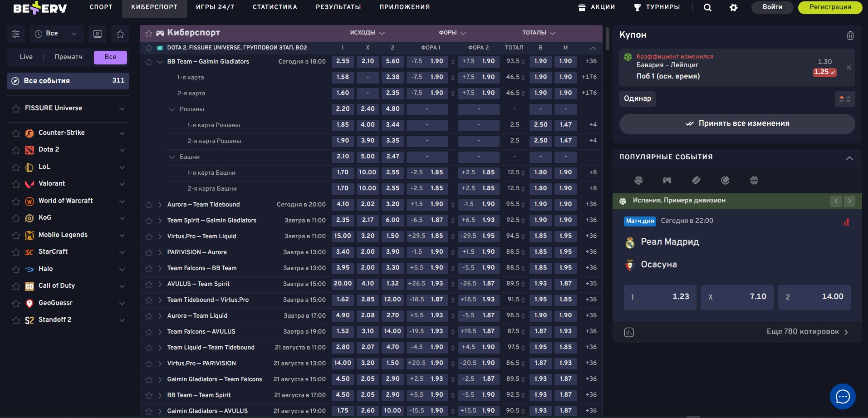Open Еще 780 котировок link
Screen dimensions: 868x418
(807, 332)
